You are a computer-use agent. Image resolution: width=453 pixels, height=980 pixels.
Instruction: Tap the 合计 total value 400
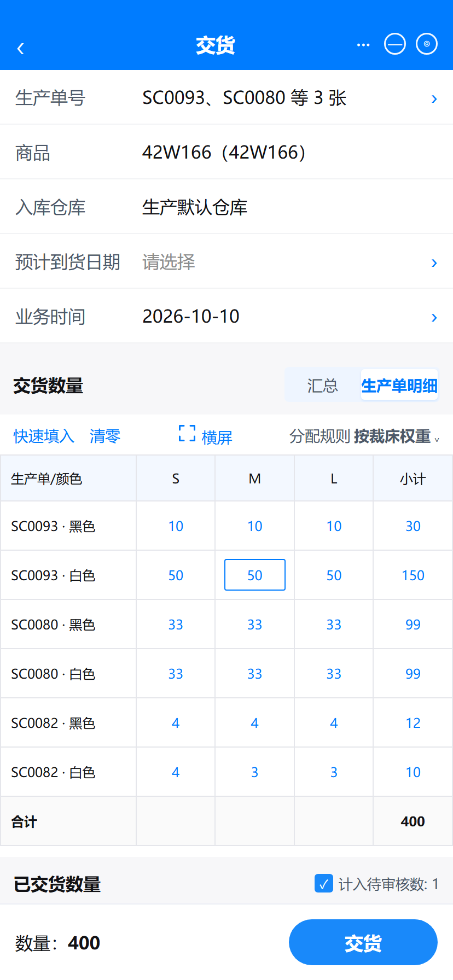[413, 821]
